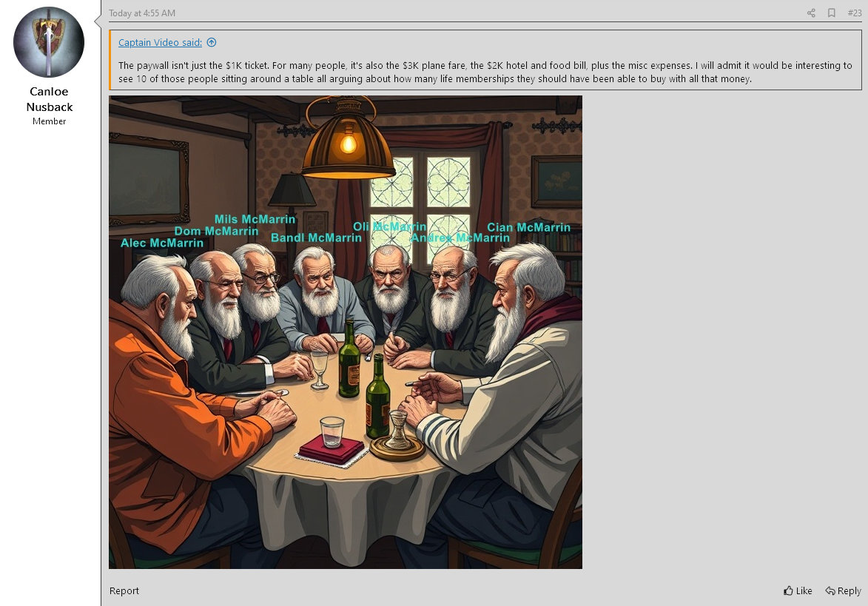The image size is (868, 606).
Task: Open post number #23 permalink
Action: coord(854,13)
